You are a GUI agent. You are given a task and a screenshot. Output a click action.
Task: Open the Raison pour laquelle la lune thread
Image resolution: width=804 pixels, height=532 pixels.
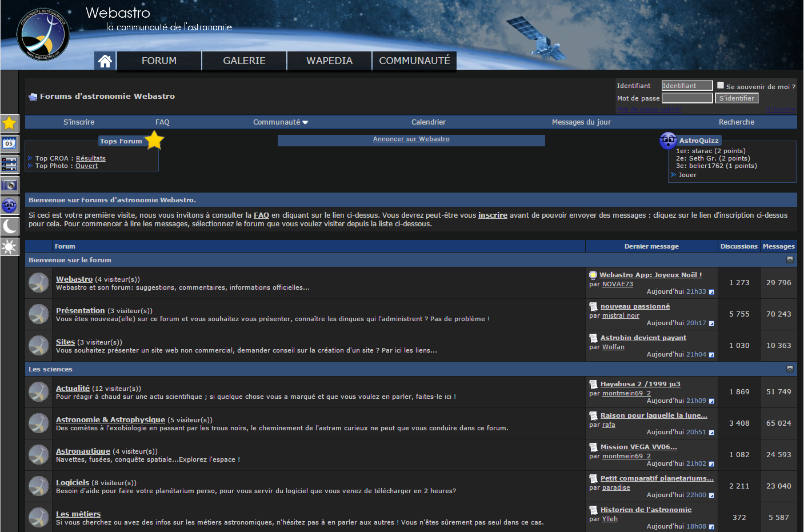pos(654,415)
